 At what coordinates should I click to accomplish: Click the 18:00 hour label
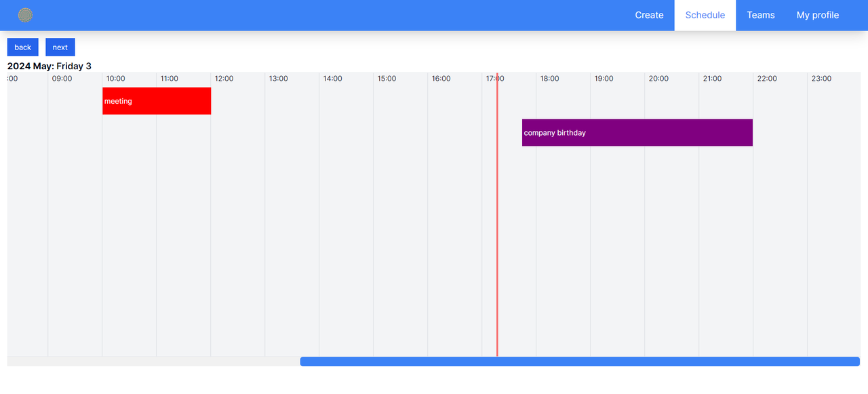550,79
